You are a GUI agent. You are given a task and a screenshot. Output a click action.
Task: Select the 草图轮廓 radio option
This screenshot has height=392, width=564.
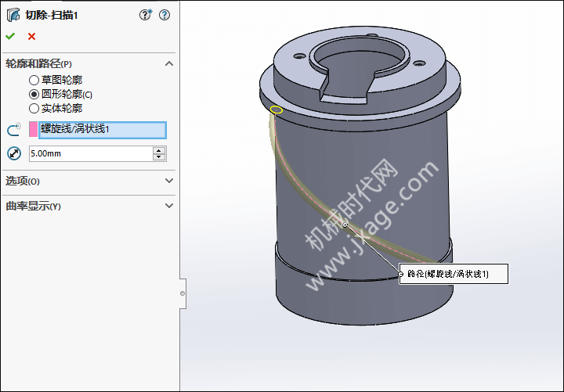(34, 80)
